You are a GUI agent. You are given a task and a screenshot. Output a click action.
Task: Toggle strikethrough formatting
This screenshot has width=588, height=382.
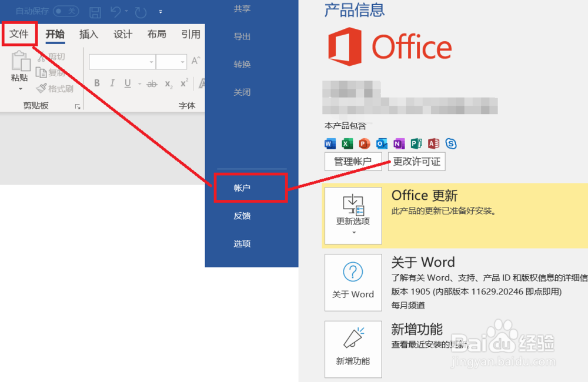click(152, 83)
